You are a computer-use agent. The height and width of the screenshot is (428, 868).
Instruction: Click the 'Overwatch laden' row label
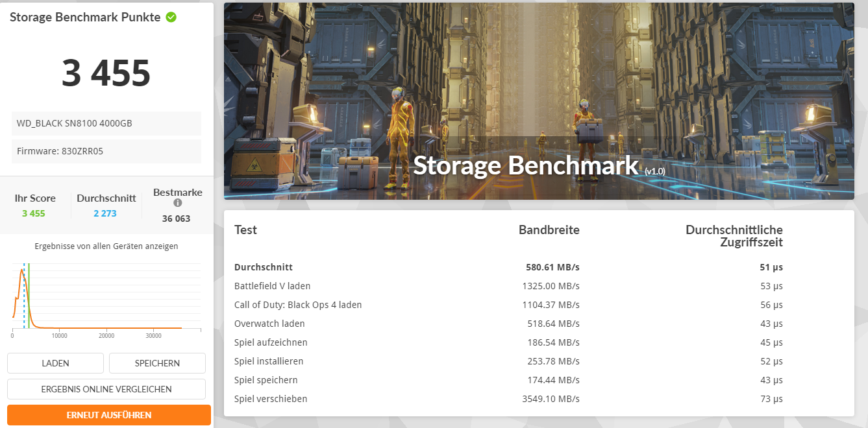click(x=269, y=324)
